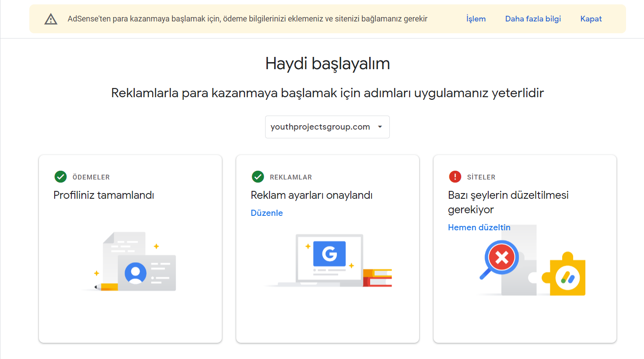
Task: Click the laptop with Google G illustration
Action: 329,260
